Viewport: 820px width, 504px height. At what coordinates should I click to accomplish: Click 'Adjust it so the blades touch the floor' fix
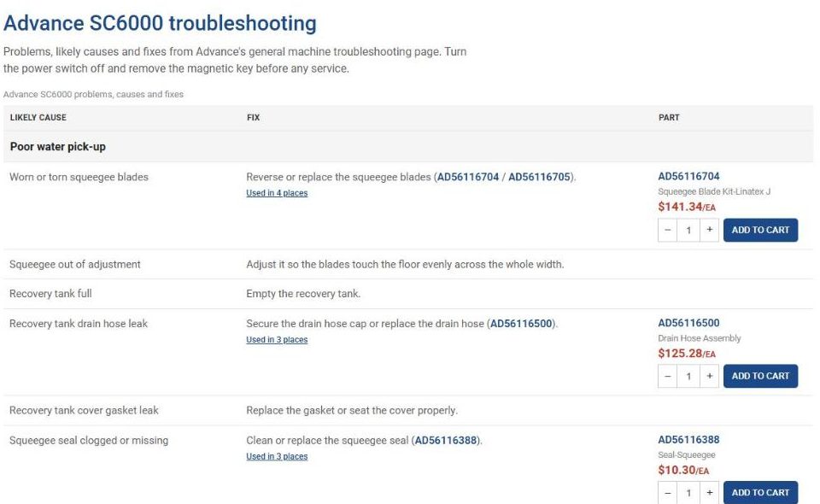pos(405,265)
